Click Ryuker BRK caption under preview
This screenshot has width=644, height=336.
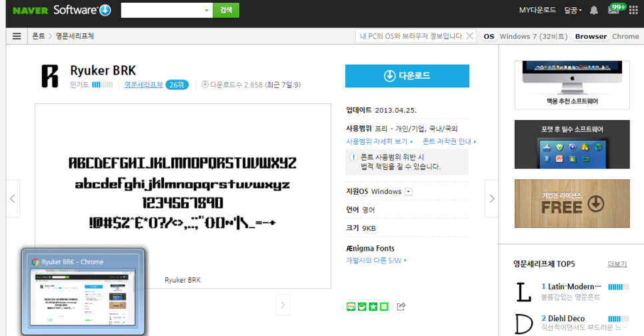point(183,280)
